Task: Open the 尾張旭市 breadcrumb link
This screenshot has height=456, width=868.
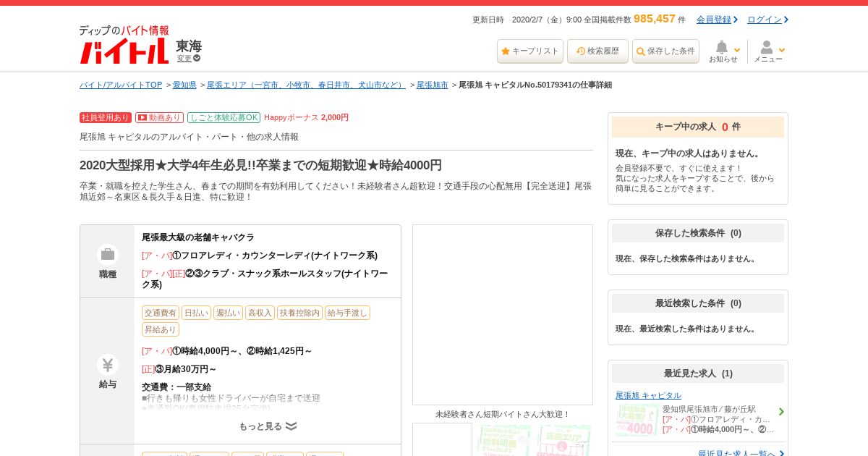Action: pos(433,85)
